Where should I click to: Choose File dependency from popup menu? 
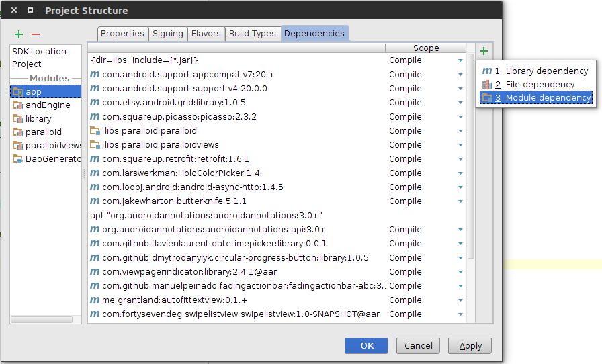tap(535, 85)
